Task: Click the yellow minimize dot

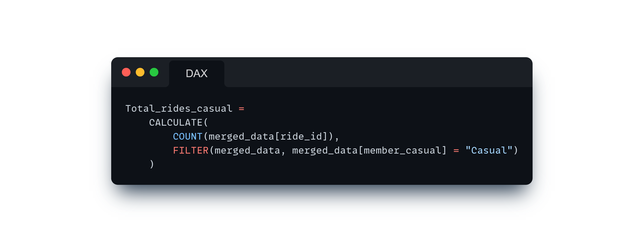Action: pos(140,72)
